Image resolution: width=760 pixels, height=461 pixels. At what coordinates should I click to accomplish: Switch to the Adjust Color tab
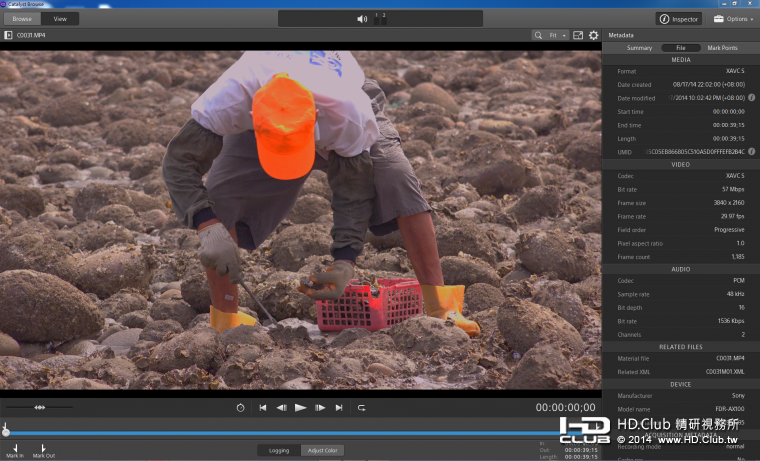coord(322,450)
